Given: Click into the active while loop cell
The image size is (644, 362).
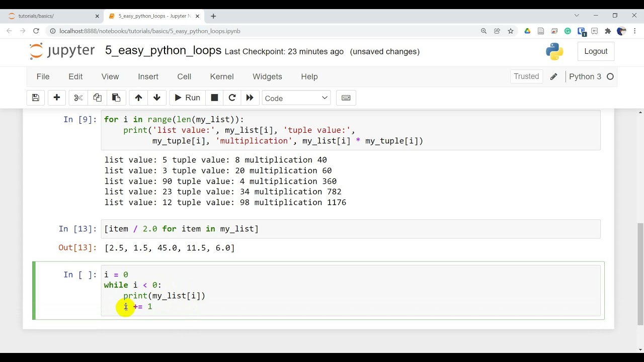Looking at the screenshot, I should (351, 291).
